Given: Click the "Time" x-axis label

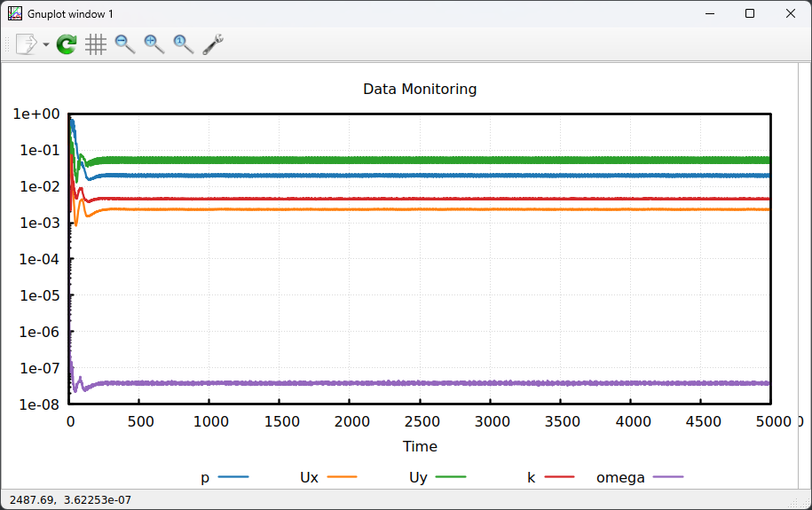Looking at the screenshot, I should coord(420,446).
